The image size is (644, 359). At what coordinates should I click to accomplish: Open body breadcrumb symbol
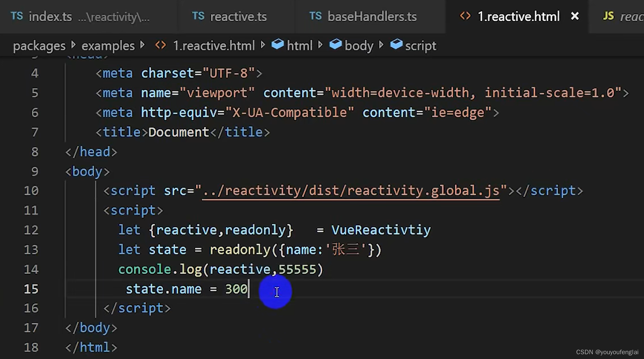pyautogui.click(x=359, y=46)
